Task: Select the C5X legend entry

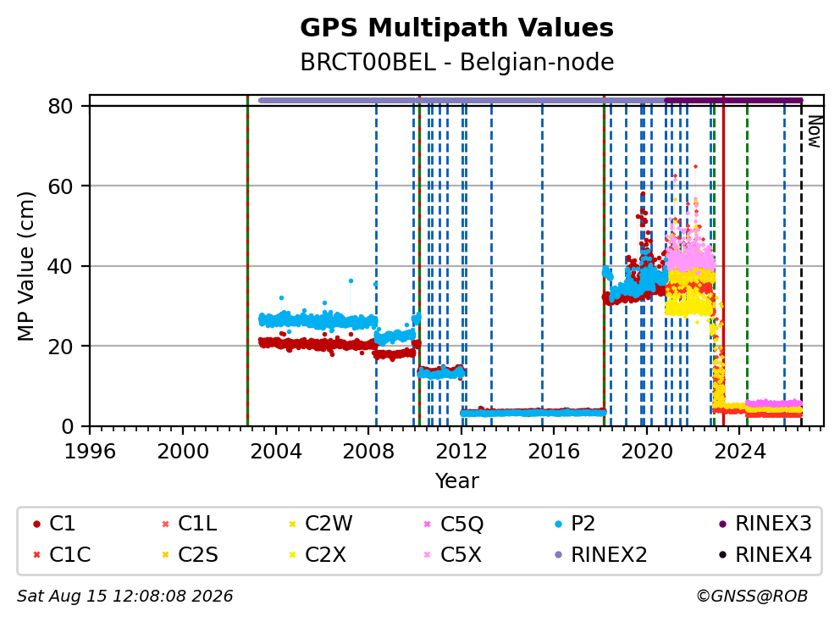Action: pyautogui.click(x=453, y=555)
